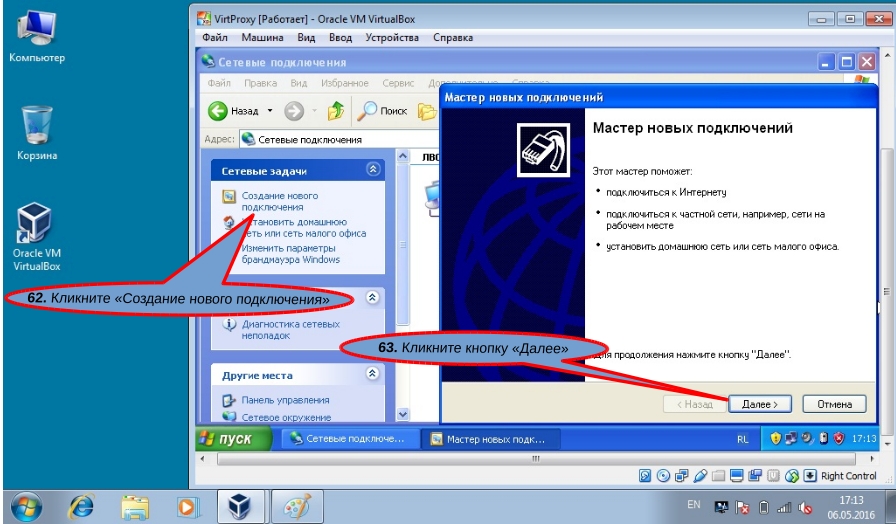Collapse the Сетевые задачи panel
This screenshot has height=524, width=896.
pos(373,170)
